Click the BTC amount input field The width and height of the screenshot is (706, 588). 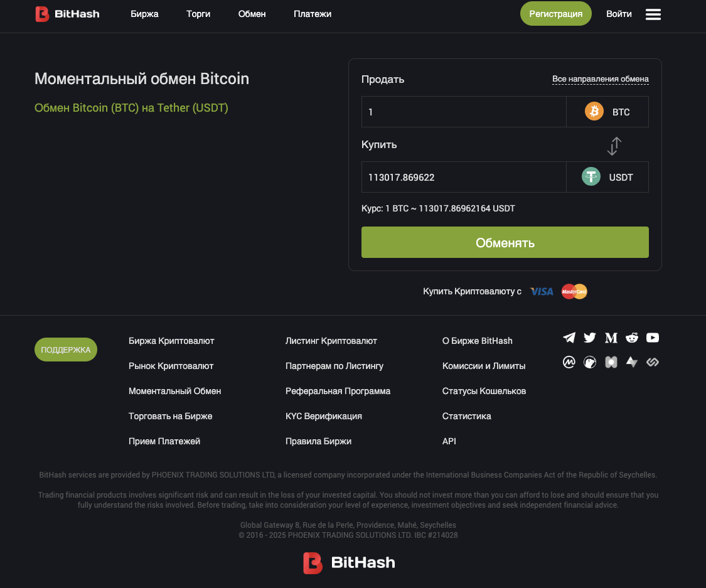[x=463, y=112]
